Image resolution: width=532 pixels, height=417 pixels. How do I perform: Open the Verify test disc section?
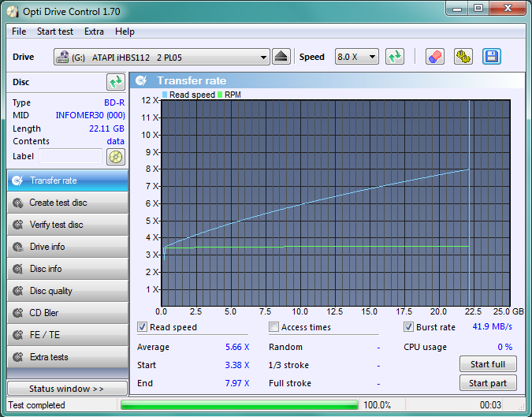coord(68,225)
